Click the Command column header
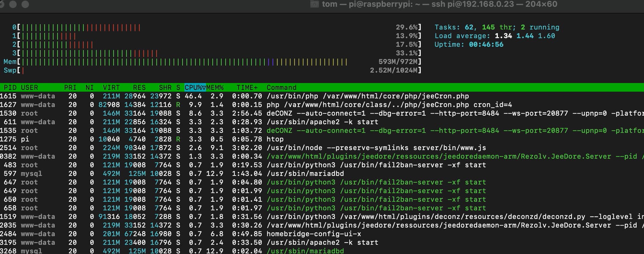Viewport: 644px width, 254px height. tap(281, 87)
